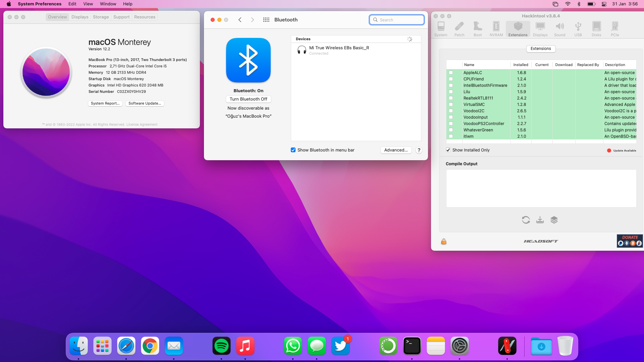Click the stacked layers install icon
This screenshot has width=644, height=362.
(554, 220)
